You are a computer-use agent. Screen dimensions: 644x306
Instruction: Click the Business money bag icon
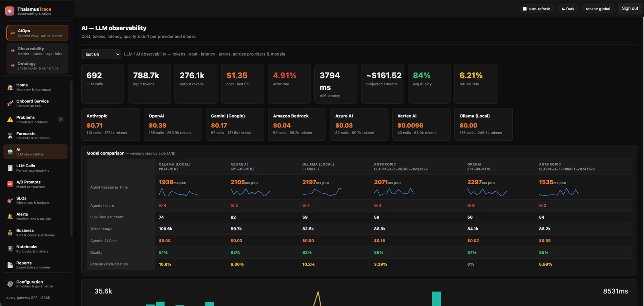point(10,232)
